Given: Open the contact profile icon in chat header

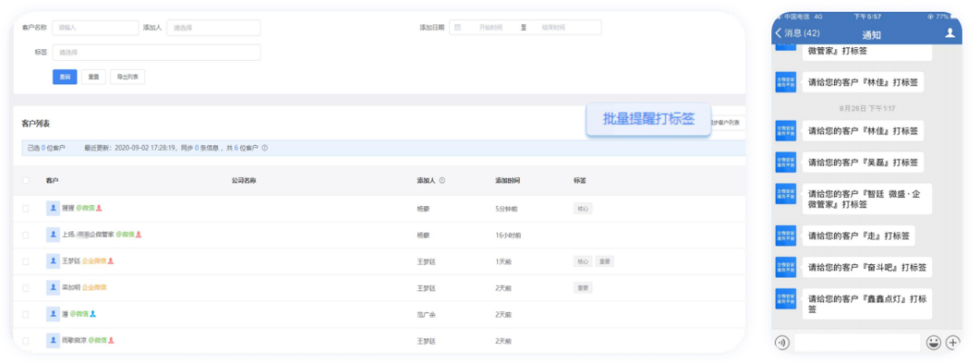Looking at the screenshot, I should (x=950, y=33).
